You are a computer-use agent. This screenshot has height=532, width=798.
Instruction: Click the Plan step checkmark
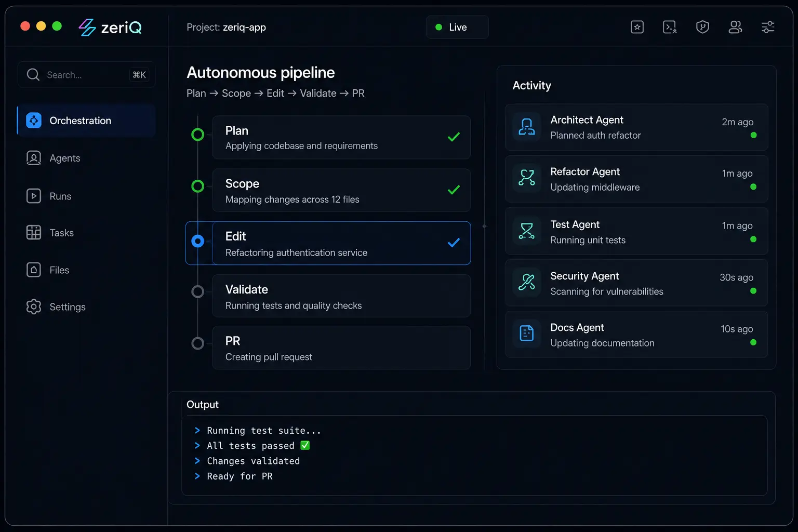pyautogui.click(x=454, y=137)
